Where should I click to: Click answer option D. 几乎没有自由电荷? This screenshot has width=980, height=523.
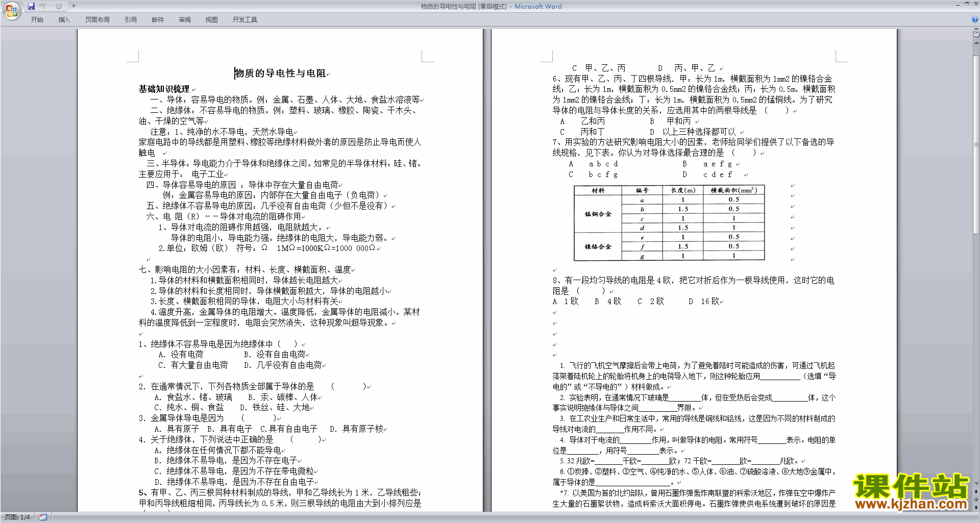click(283, 365)
